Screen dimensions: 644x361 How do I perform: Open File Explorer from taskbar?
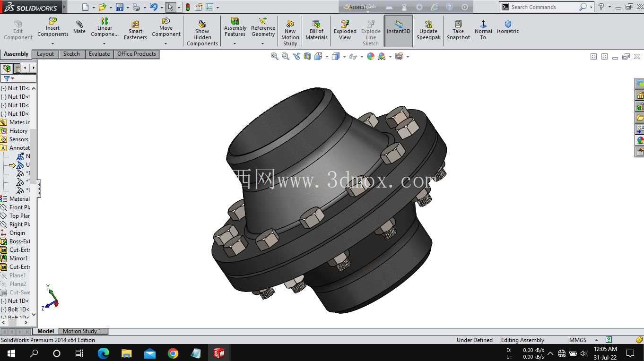click(x=126, y=353)
